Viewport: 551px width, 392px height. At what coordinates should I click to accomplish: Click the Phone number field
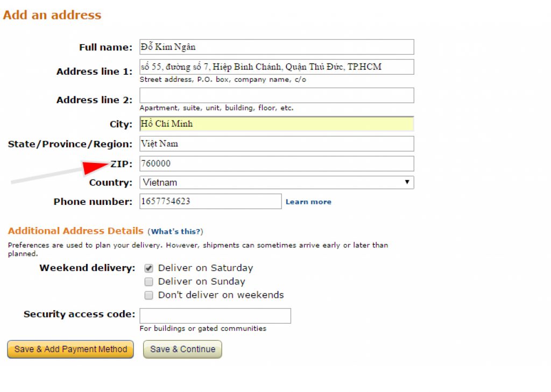[x=210, y=201]
